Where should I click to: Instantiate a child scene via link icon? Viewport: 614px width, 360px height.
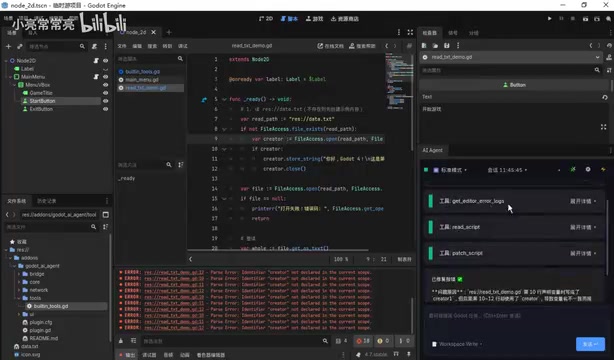tap(20, 46)
